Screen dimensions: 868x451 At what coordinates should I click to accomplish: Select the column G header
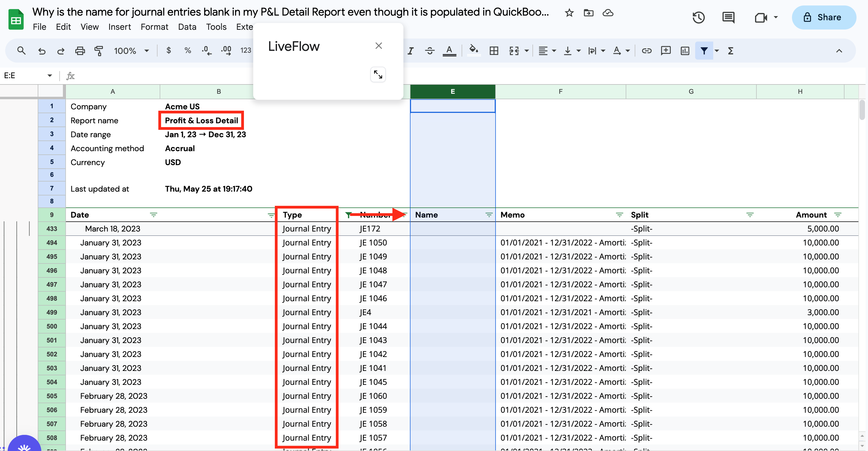(691, 92)
